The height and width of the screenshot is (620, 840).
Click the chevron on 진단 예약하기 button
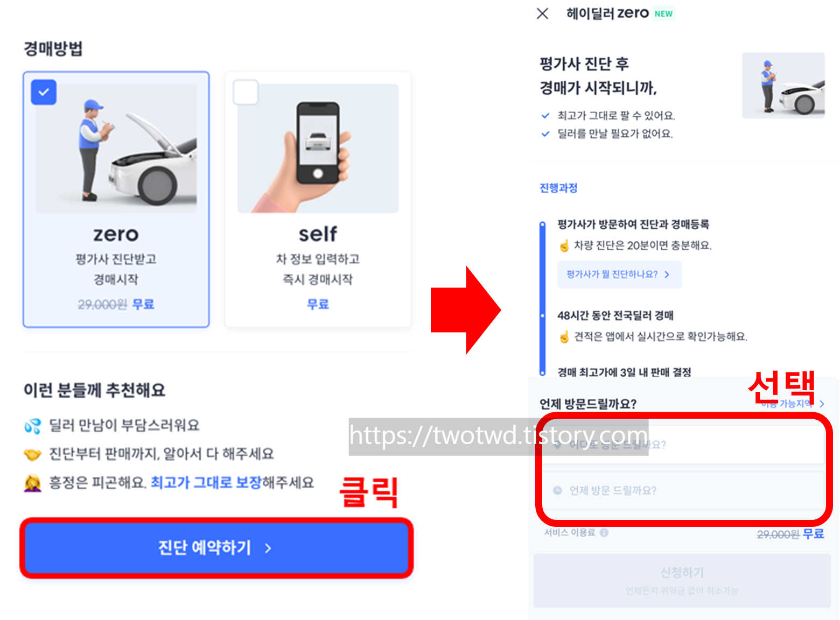[x=268, y=548]
